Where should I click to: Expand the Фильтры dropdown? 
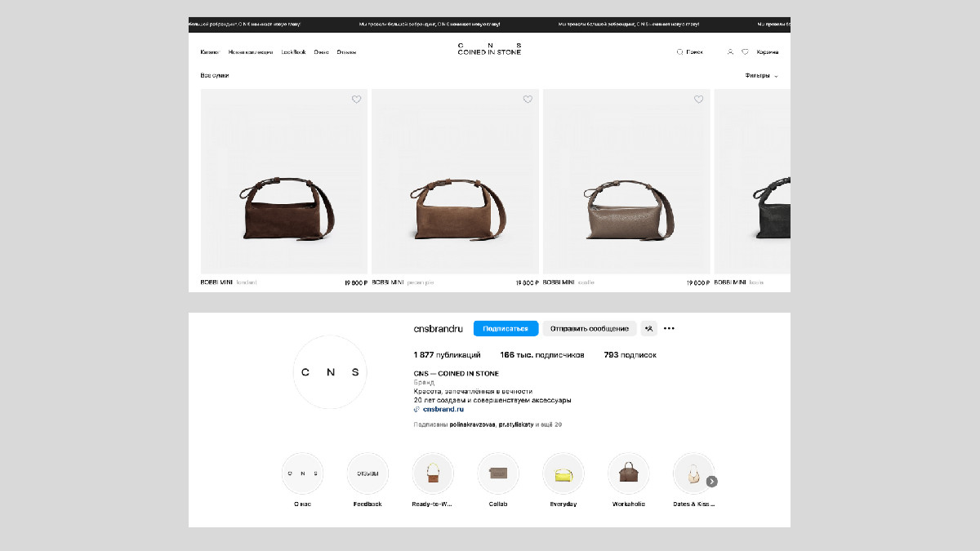[761, 76]
